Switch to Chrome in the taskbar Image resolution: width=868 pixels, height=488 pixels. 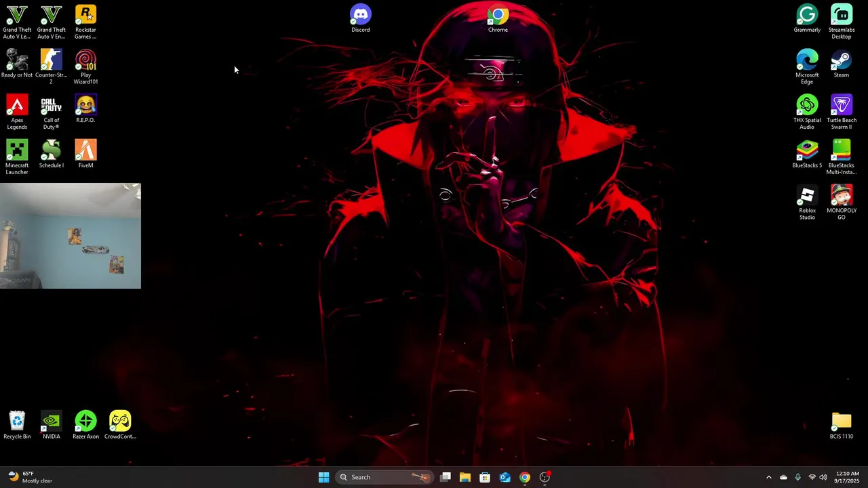pyautogui.click(x=525, y=477)
